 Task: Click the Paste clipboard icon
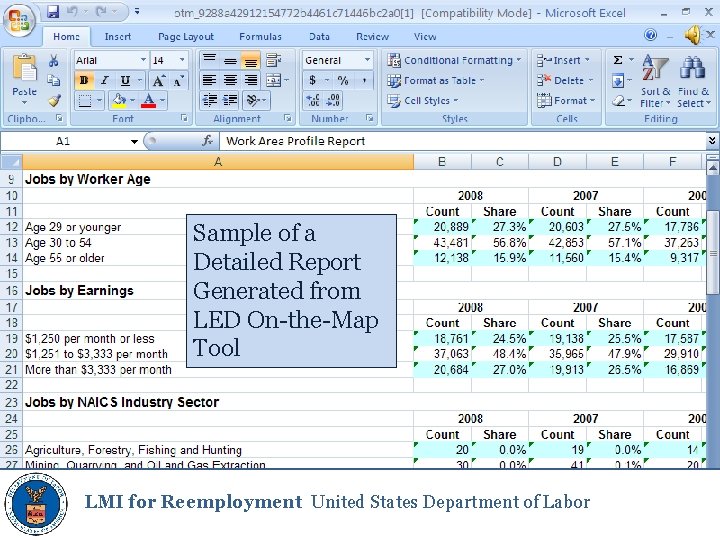(24, 69)
